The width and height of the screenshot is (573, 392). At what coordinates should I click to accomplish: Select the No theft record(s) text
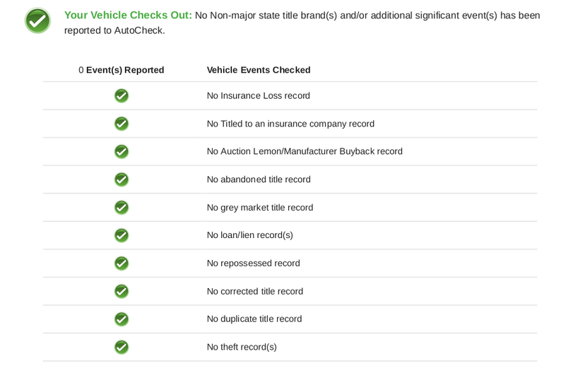click(x=242, y=347)
